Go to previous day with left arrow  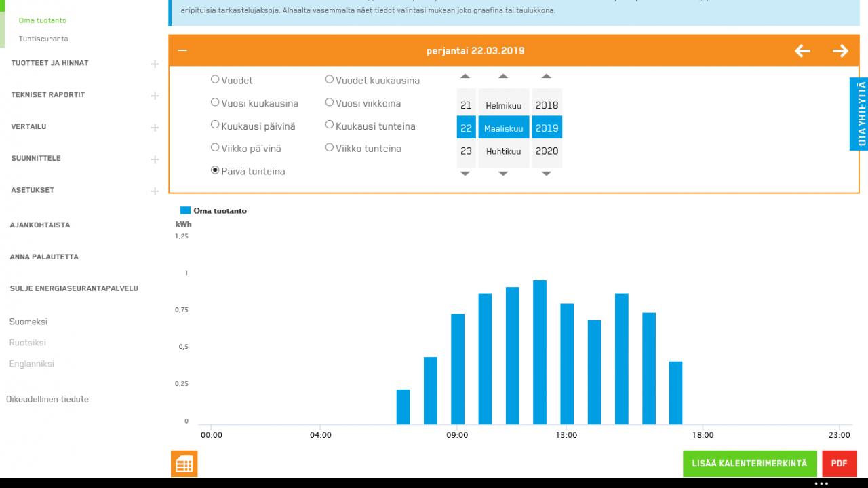pyautogui.click(x=802, y=51)
